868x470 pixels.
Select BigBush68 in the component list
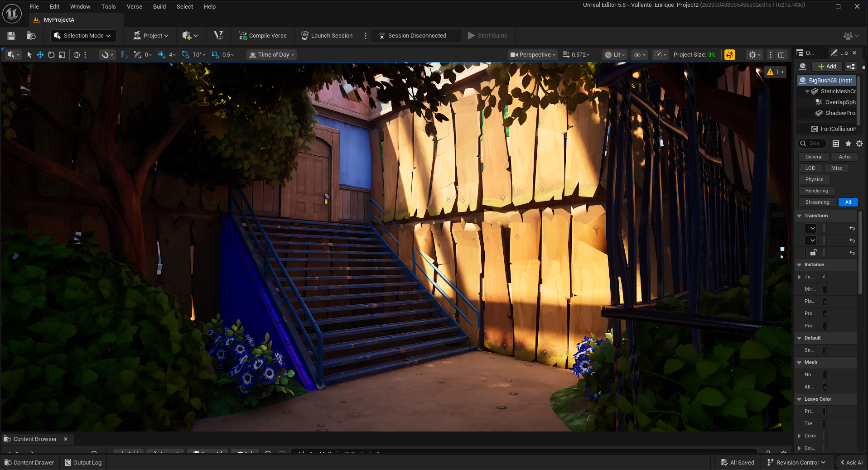coord(827,81)
